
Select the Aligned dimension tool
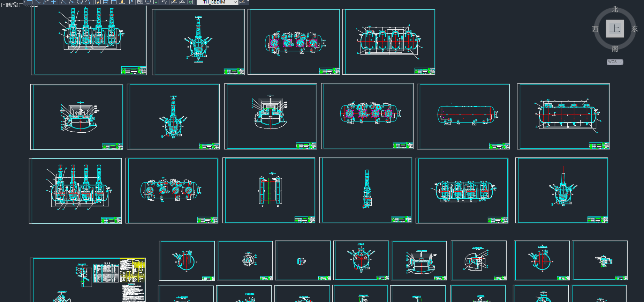point(38,2)
